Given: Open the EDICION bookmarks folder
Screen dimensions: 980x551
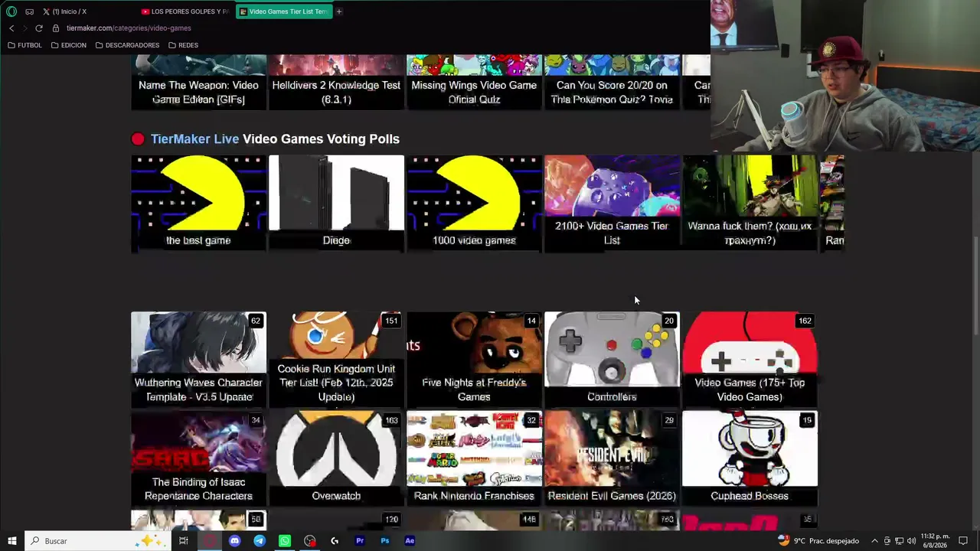Looking at the screenshot, I should [x=68, y=45].
